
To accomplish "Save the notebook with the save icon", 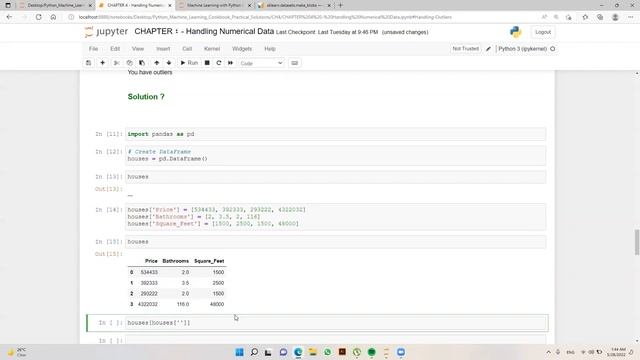I will pyautogui.click(x=88, y=63).
